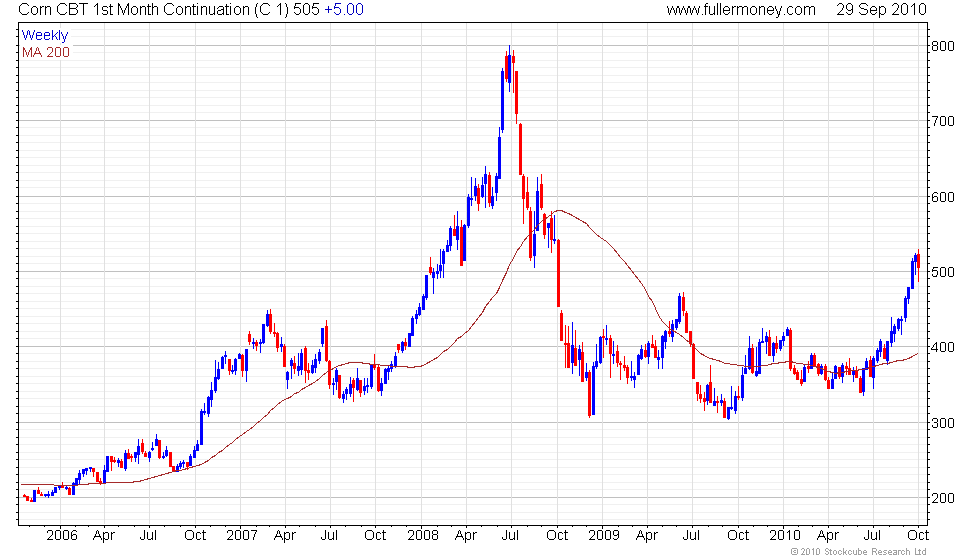The image size is (980, 560).
Task: Click the peak candlestick near 800
Action: (510, 66)
